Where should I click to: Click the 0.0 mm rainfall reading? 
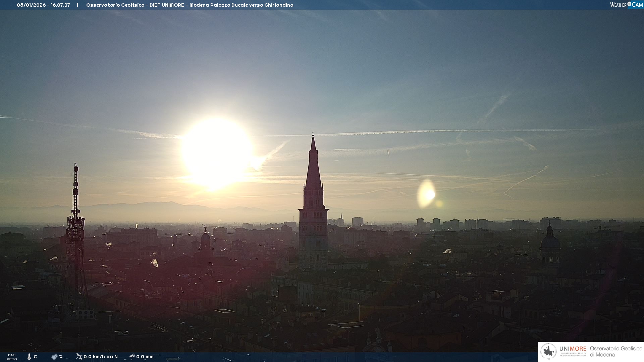[x=145, y=357]
